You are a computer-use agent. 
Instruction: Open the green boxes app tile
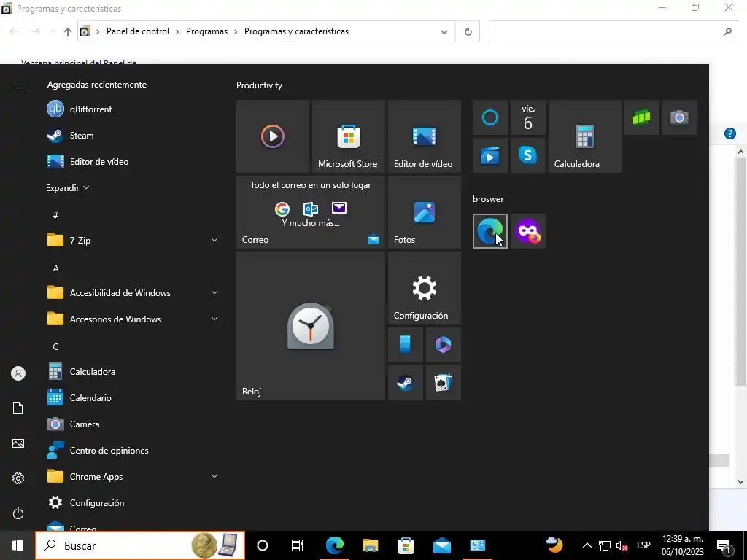point(642,117)
